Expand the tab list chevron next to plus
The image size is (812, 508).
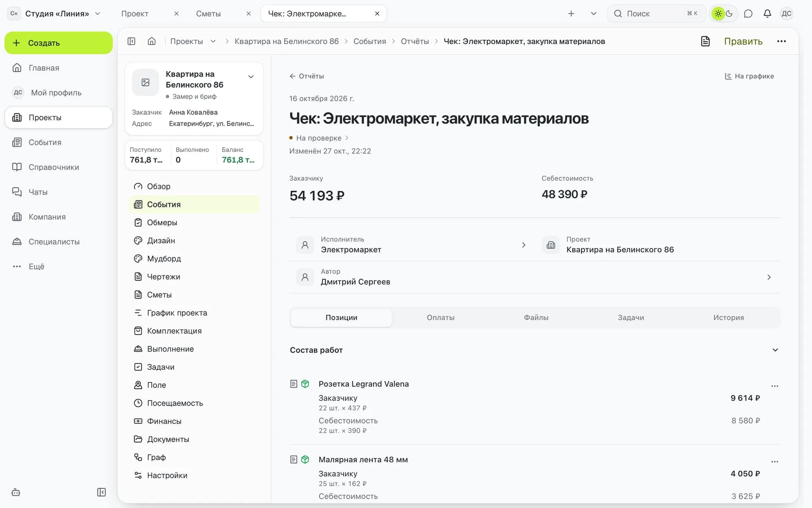point(594,14)
